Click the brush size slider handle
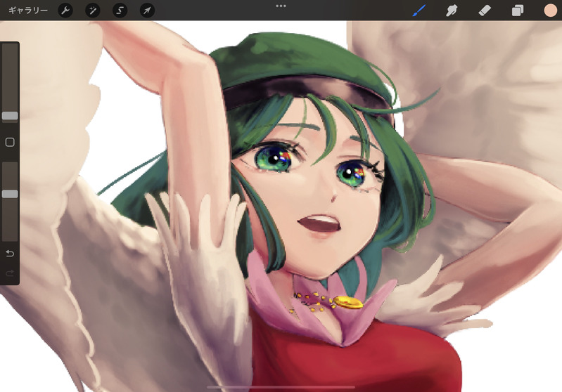The height and width of the screenshot is (392, 562). point(10,115)
